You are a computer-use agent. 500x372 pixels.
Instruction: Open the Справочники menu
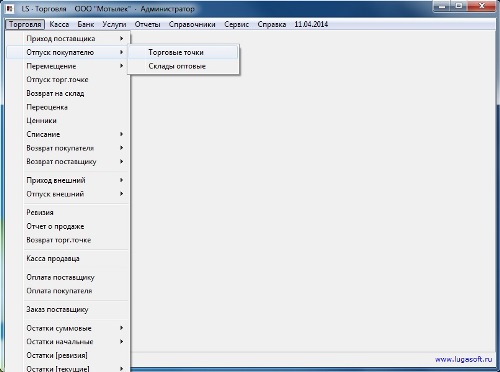192,24
